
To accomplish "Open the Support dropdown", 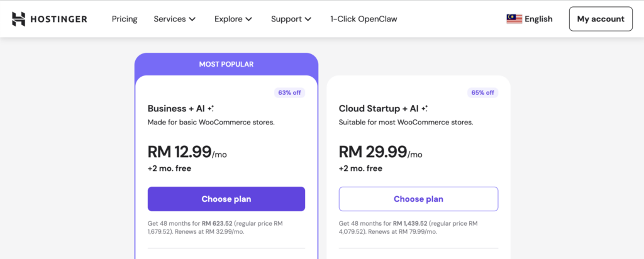I will 291,19.
